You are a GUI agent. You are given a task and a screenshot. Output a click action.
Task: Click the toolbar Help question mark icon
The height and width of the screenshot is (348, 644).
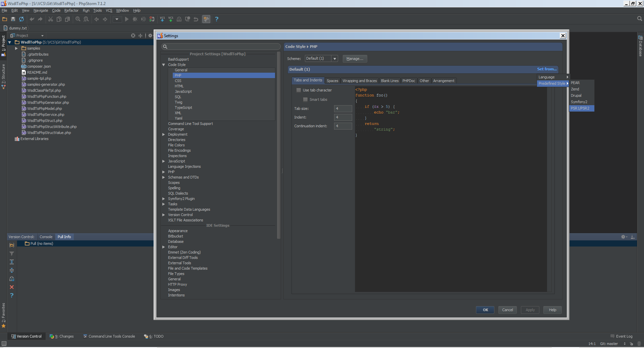pos(217,19)
